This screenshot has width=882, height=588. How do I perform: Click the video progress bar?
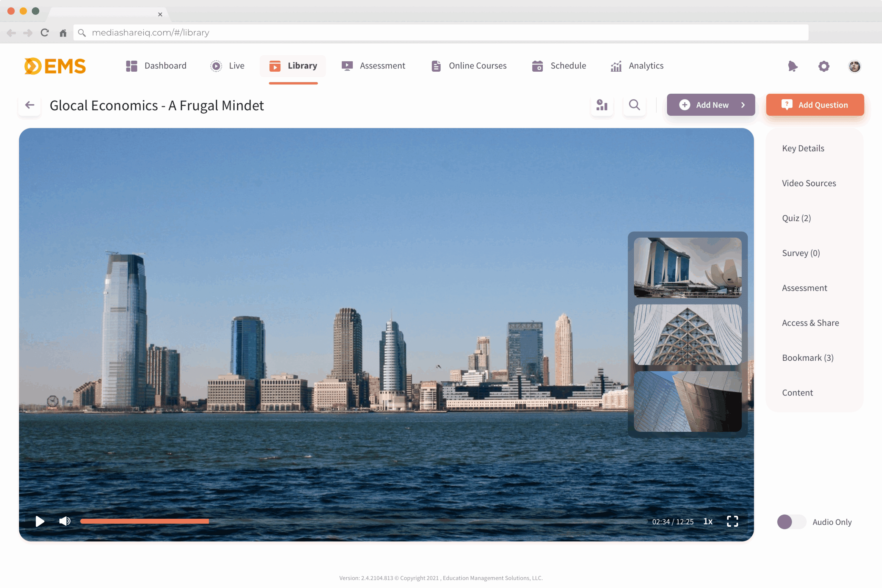tap(363, 521)
